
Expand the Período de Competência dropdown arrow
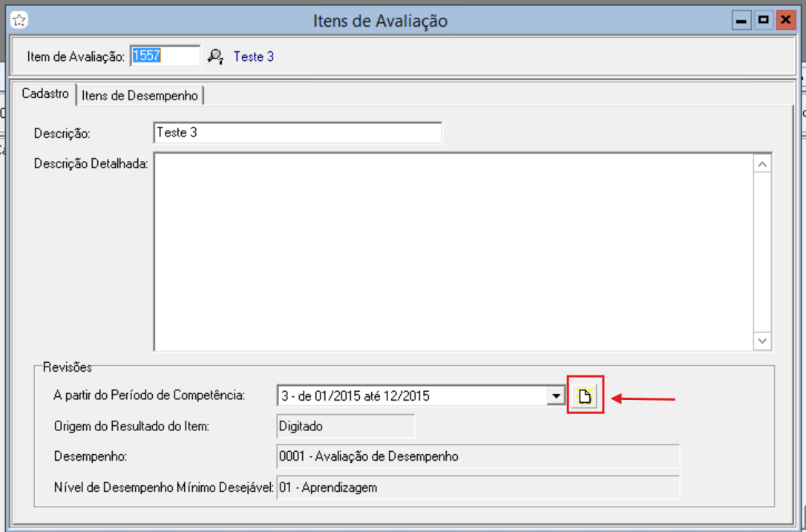(x=555, y=396)
